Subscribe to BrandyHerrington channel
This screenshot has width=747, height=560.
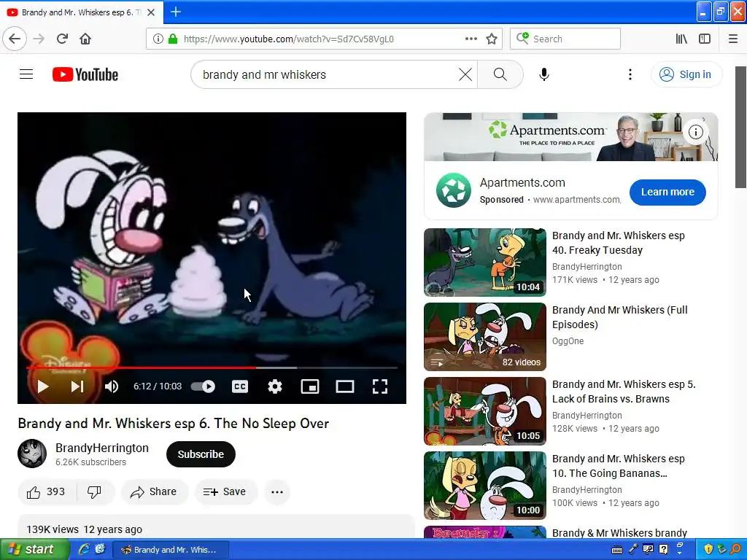(201, 454)
